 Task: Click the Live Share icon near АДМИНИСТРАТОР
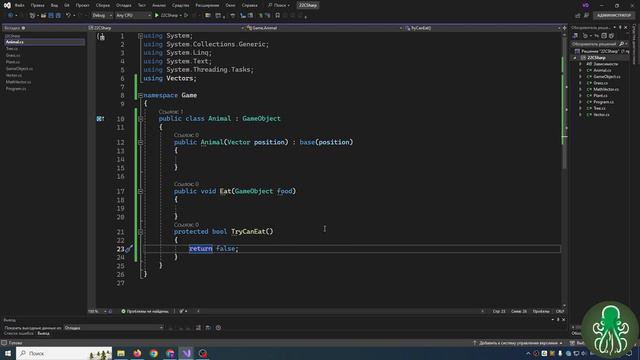pos(578,16)
